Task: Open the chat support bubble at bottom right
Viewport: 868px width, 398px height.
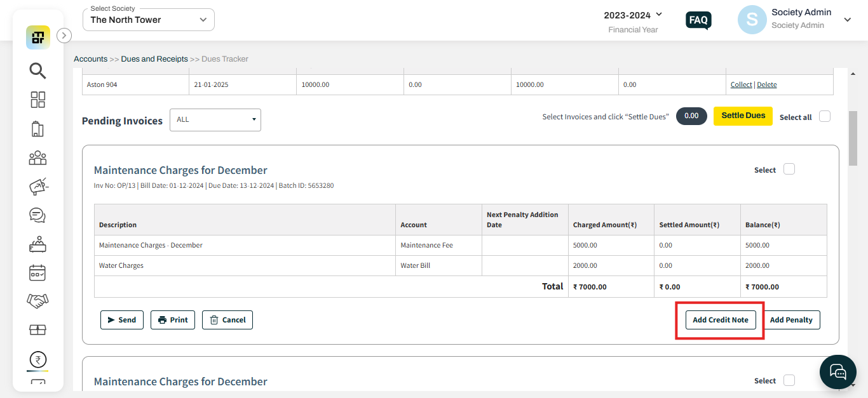Action: [837, 372]
